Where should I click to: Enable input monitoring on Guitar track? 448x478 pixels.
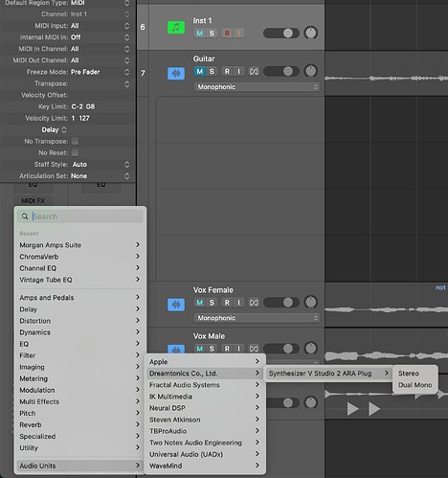tap(238, 72)
